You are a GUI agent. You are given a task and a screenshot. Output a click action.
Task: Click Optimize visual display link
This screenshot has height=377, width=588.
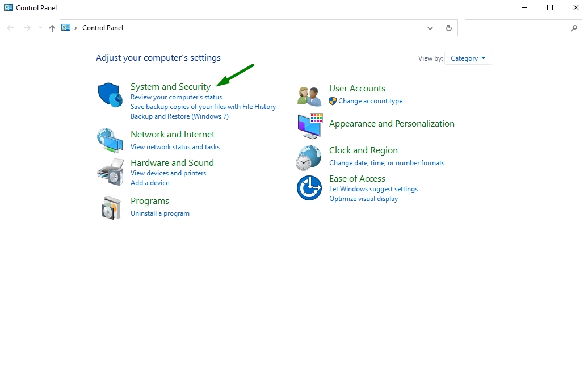pyautogui.click(x=363, y=199)
